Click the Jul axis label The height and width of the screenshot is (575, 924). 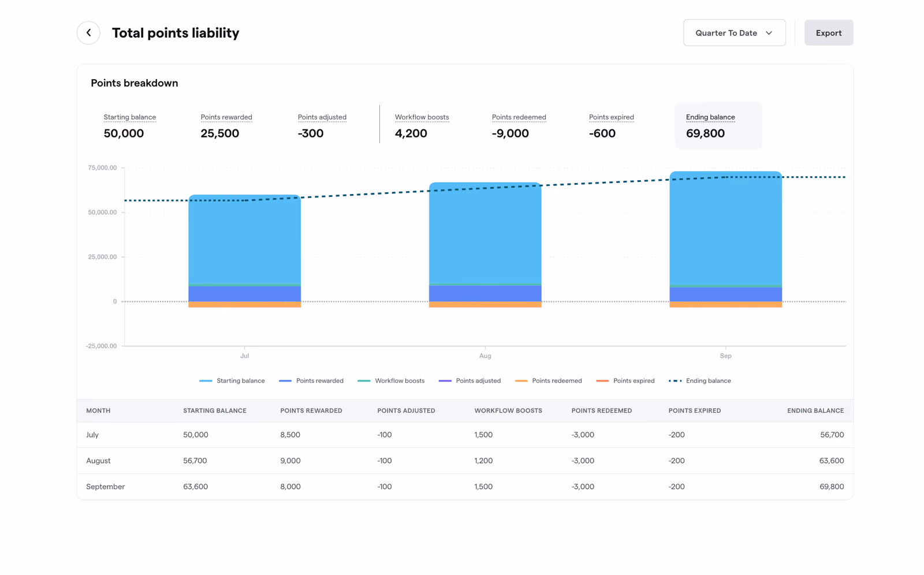(245, 356)
